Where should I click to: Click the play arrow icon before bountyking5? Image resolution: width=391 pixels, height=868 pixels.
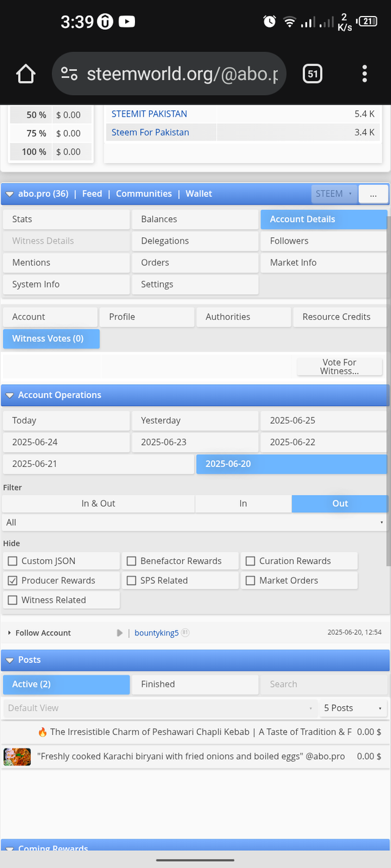pos(120,633)
